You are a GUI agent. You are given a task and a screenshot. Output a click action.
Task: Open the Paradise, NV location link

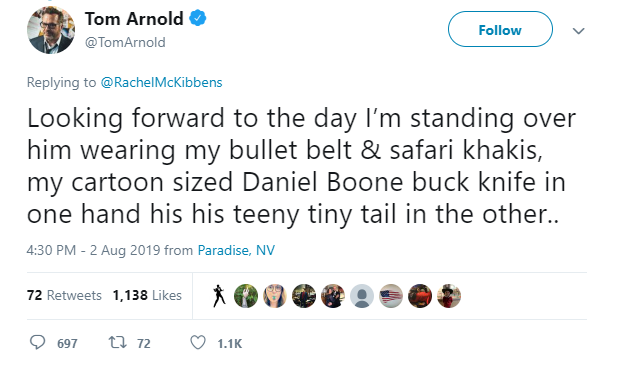[236, 250]
